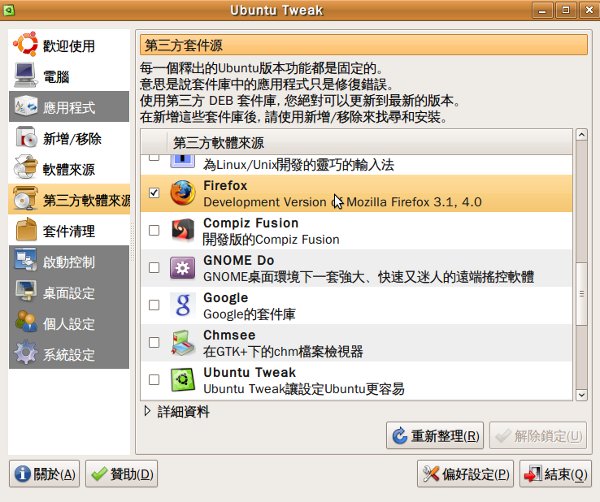
Task: Open the 歡迎使用 page
Action: 69,45
